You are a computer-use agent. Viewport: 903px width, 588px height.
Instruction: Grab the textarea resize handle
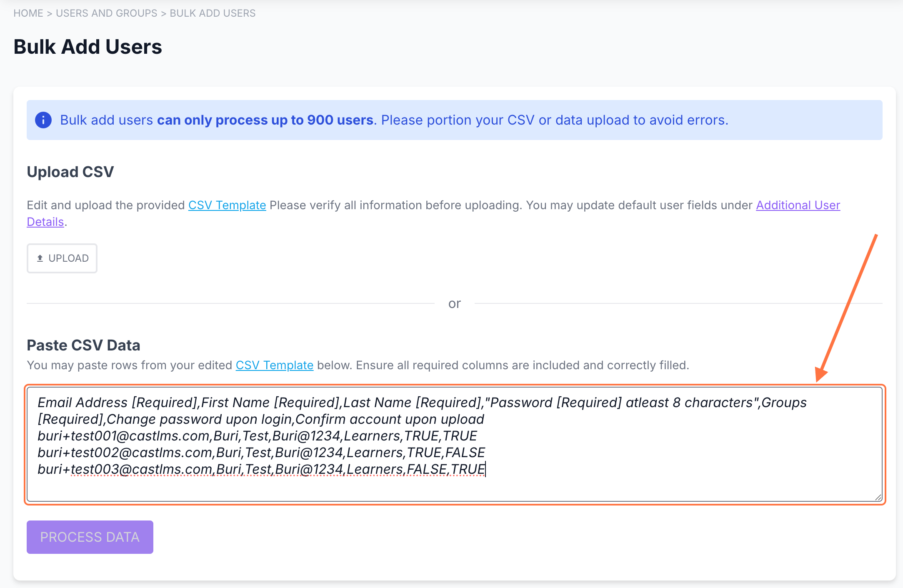pyautogui.click(x=878, y=497)
